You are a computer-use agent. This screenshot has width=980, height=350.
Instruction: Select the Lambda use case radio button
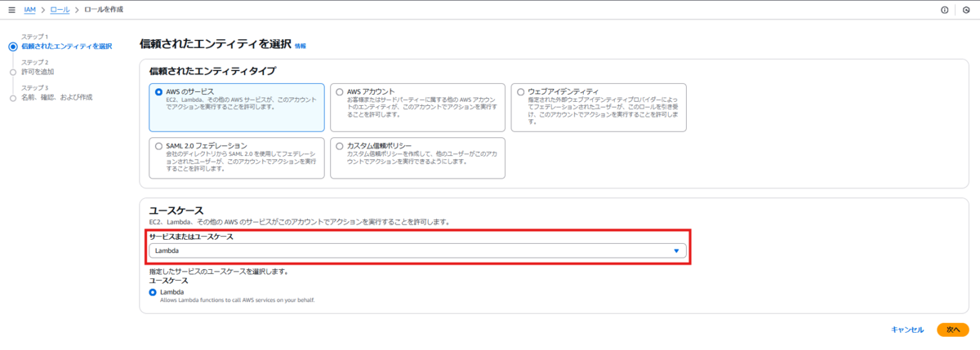[x=153, y=291]
